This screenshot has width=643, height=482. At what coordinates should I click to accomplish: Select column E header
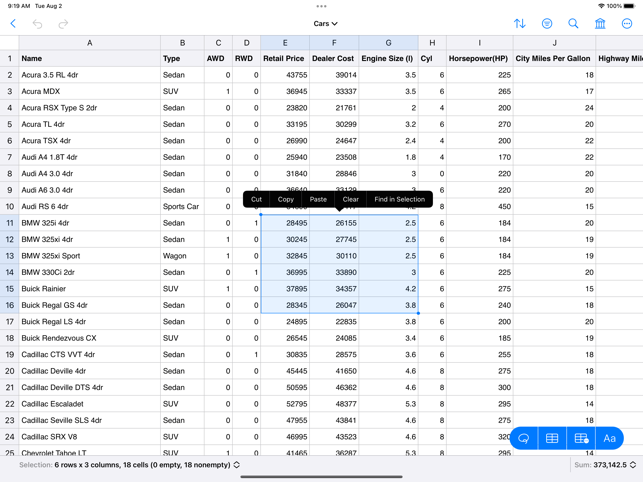(285, 43)
